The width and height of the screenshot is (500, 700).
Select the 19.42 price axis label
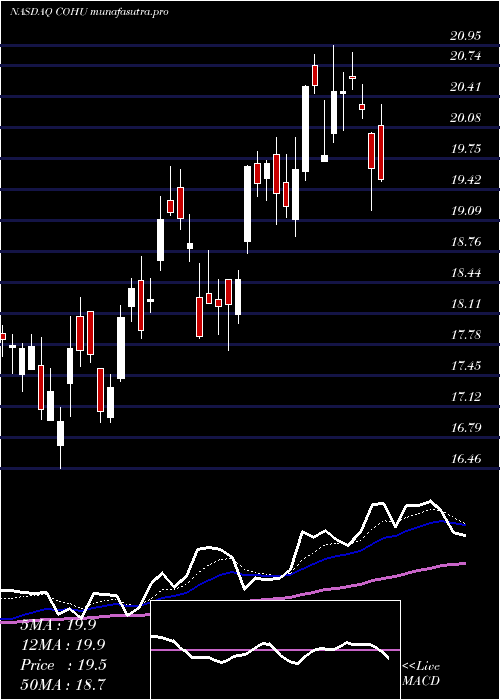[466, 180]
